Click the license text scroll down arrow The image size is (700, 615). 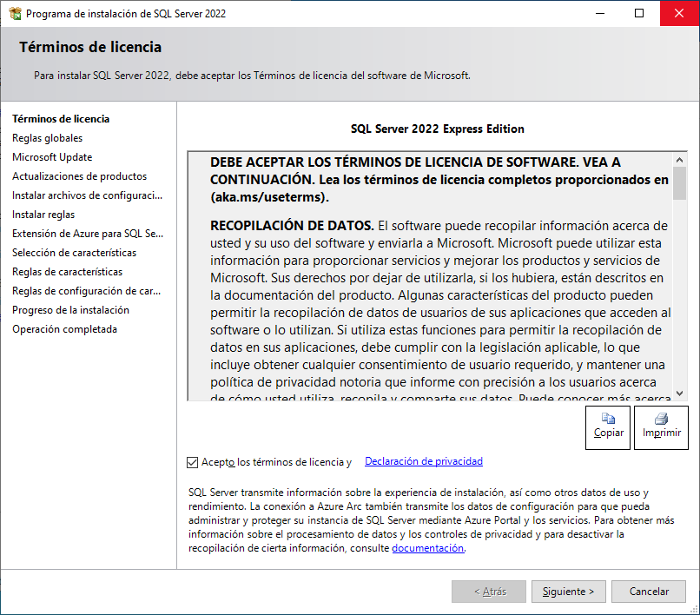(679, 393)
